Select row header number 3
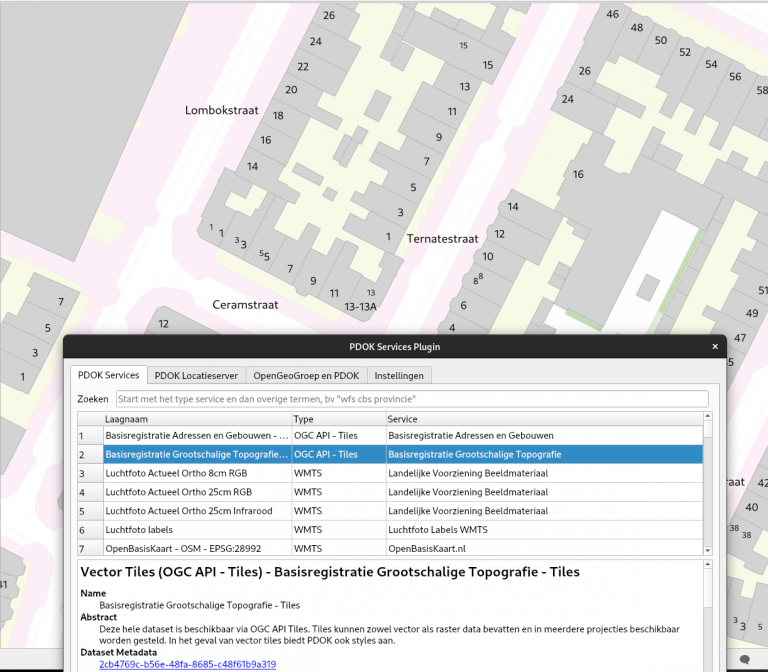The image size is (768, 672). pyautogui.click(x=90, y=473)
